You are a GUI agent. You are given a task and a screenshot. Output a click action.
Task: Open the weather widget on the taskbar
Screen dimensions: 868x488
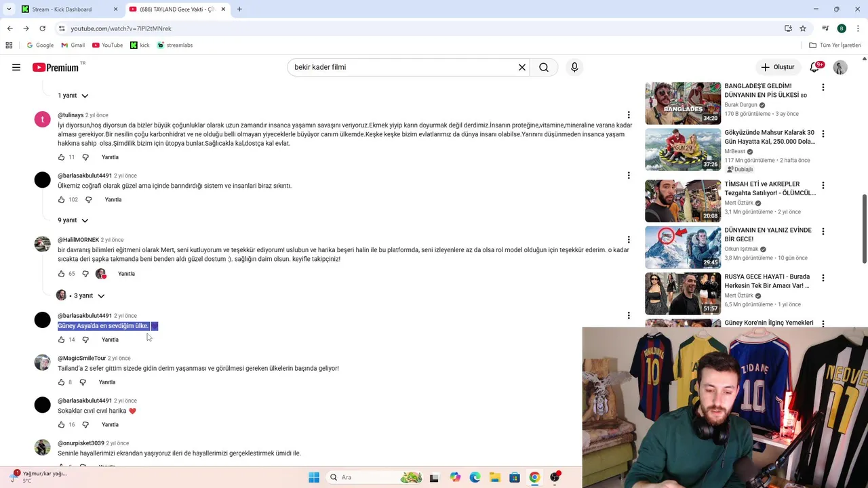point(38,477)
